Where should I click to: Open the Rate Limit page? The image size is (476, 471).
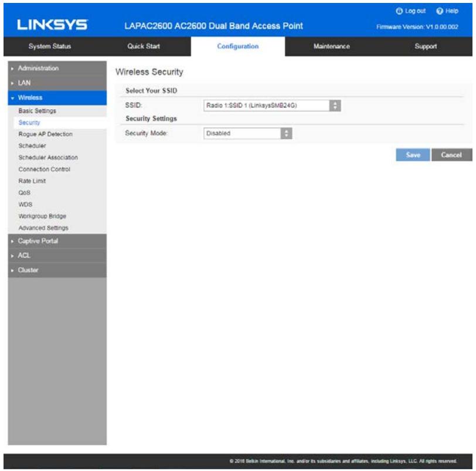(32, 181)
